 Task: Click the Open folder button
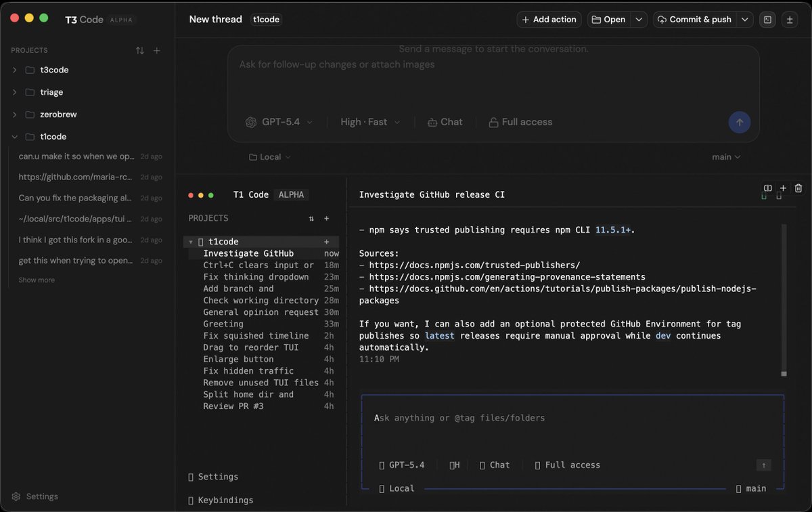[609, 20]
